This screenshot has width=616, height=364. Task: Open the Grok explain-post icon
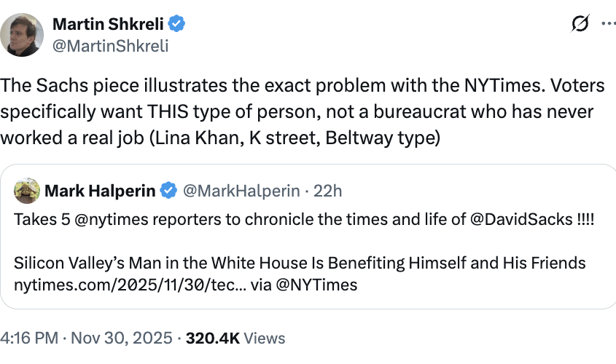pyautogui.click(x=580, y=24)
